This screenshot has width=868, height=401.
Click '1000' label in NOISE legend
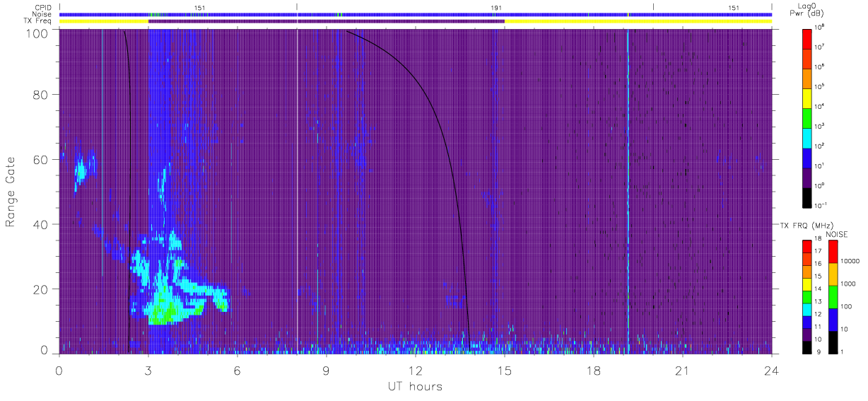click(x=849, y=284)
